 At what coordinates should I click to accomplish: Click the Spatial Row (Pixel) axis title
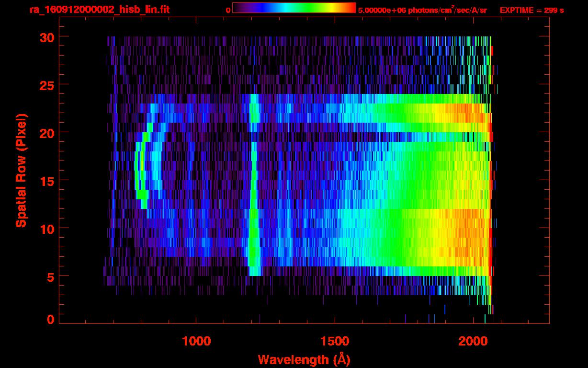(21, 171)
